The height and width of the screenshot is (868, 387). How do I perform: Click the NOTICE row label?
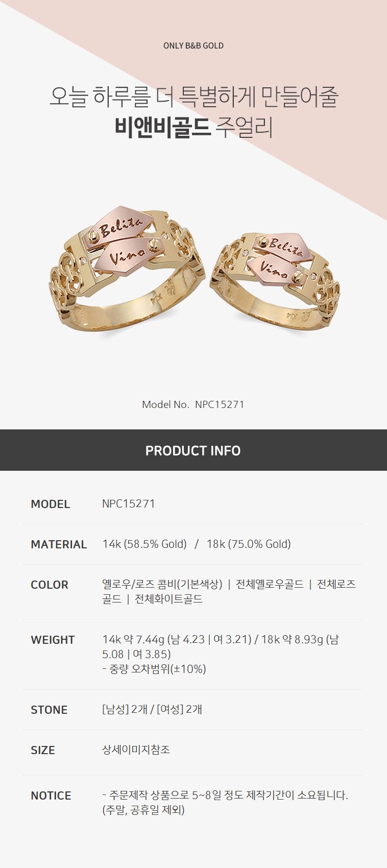[51, 795]
